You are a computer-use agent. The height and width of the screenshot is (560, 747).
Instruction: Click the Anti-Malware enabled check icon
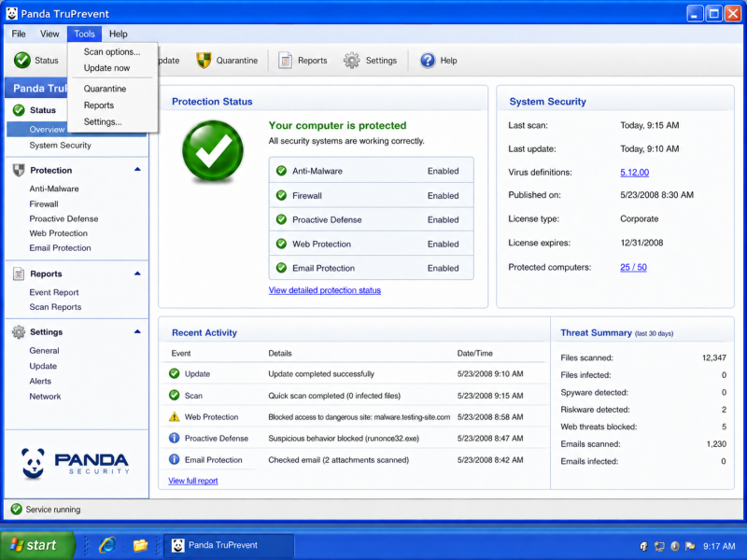coord(281,171)
